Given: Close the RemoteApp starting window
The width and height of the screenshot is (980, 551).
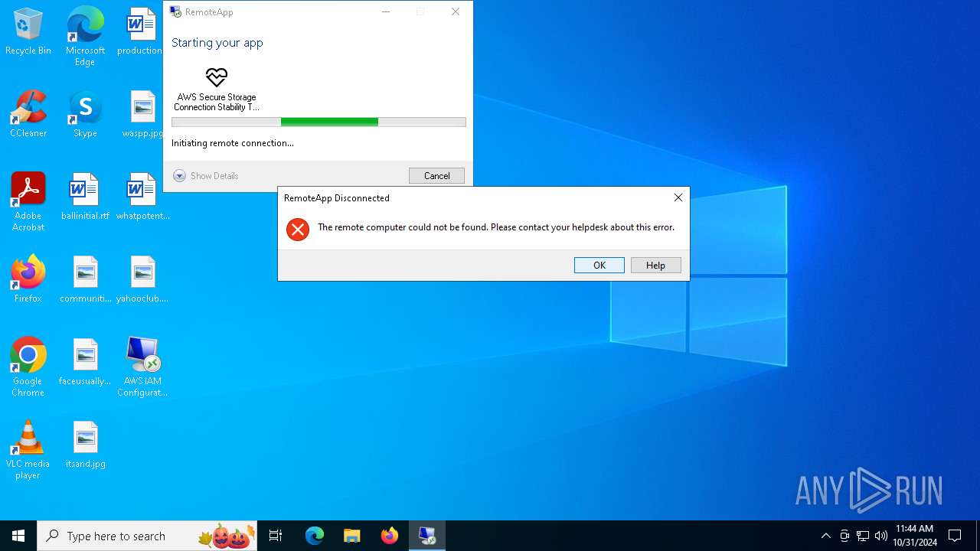Looking at the screenshot, I should 456,11.
